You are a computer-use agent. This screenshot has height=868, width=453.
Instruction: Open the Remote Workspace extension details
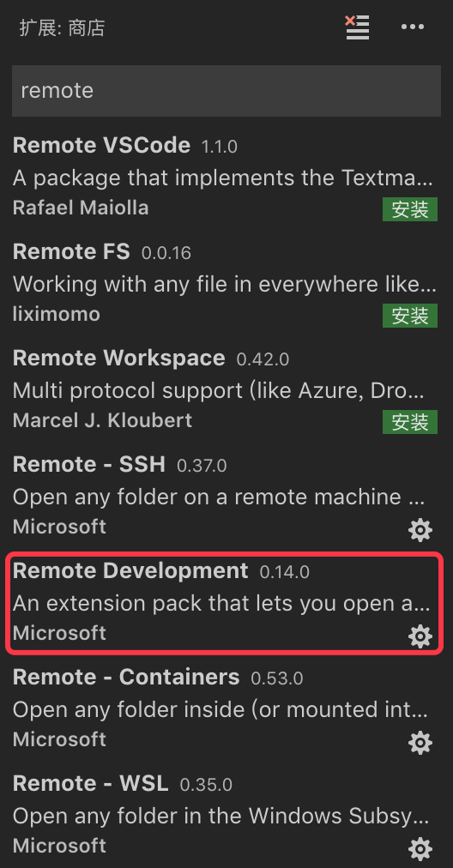click(226, 389)
